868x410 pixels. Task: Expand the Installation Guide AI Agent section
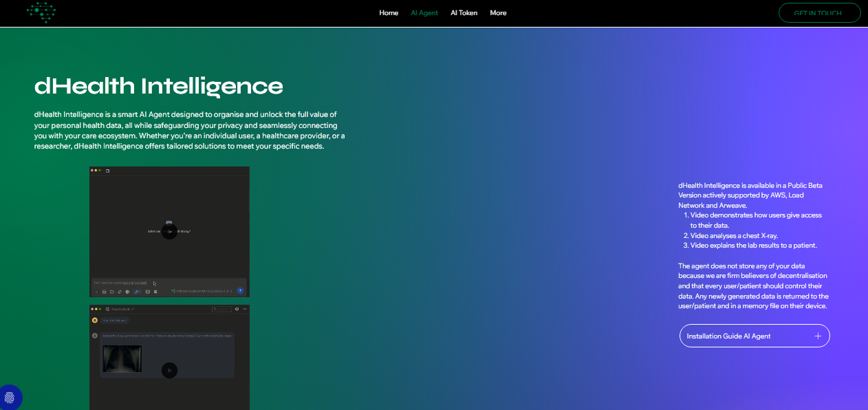tap(755, 336)
